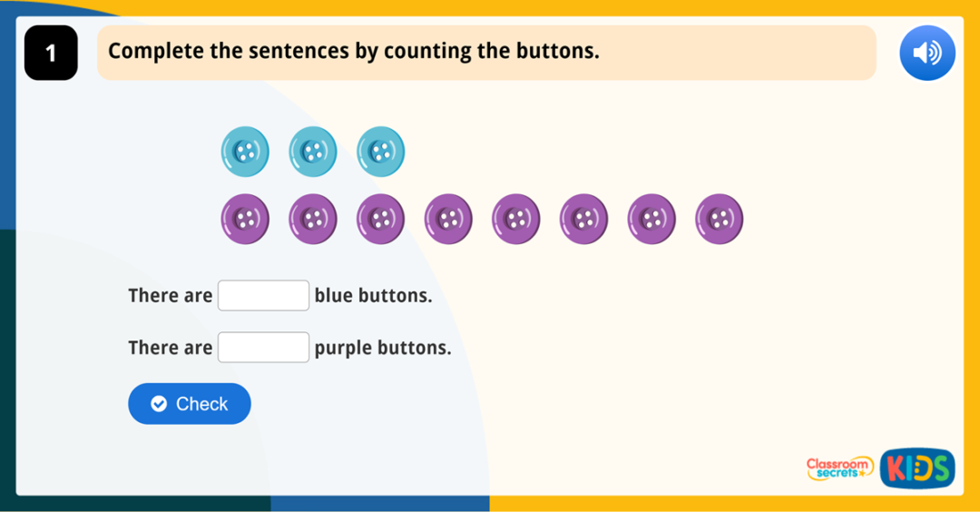This screenshot has width=980, height=512.
Task: Click the second blue button
Action: tap(313, 152)
